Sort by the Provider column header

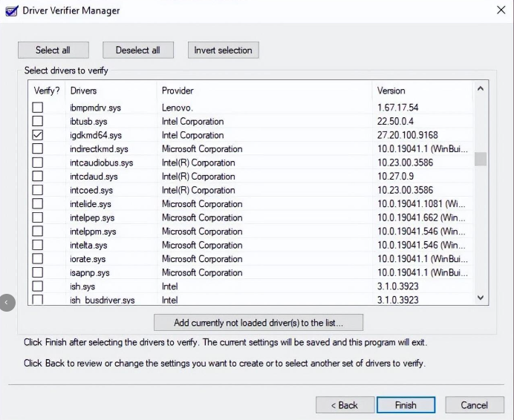[x=264, y=91]
